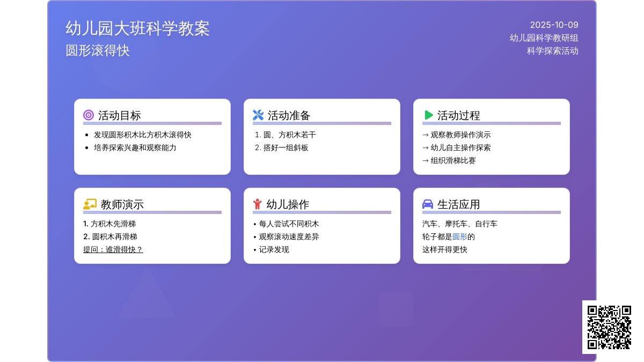
Task: Select the tools icon next to 活动准备
Action: [258, 114]
